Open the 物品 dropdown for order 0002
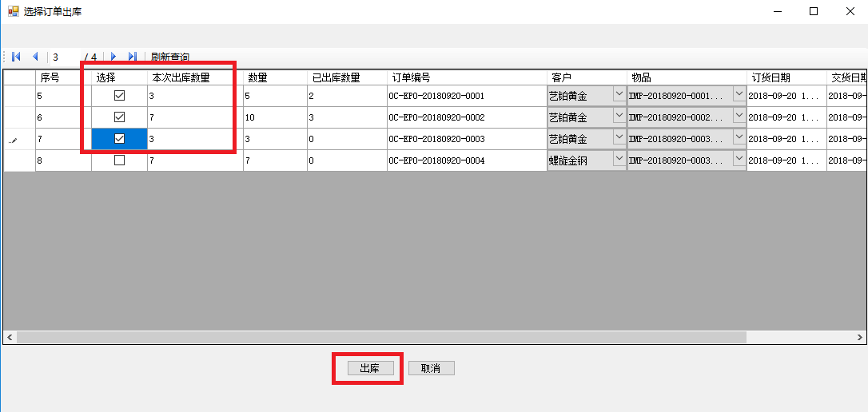 739,116
